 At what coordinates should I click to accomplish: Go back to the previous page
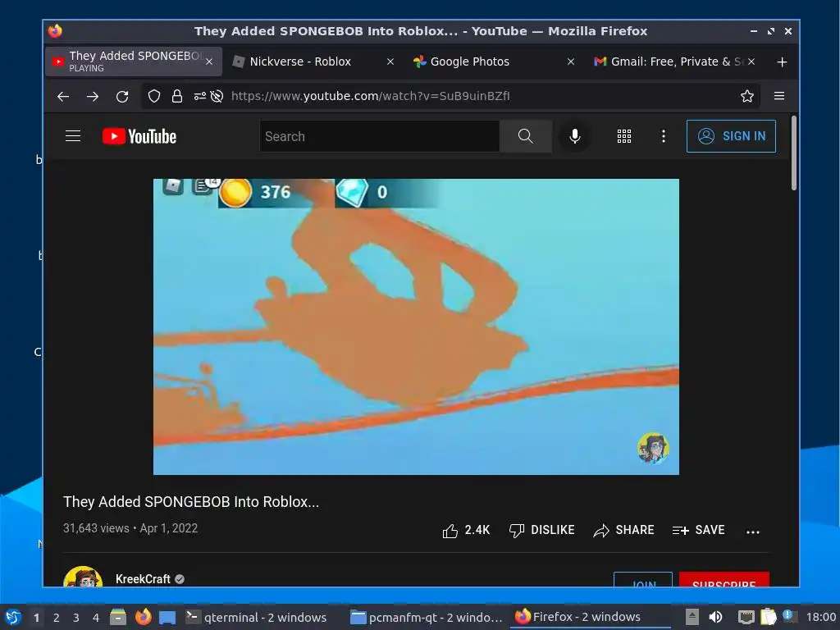click(x=63, y=97)
